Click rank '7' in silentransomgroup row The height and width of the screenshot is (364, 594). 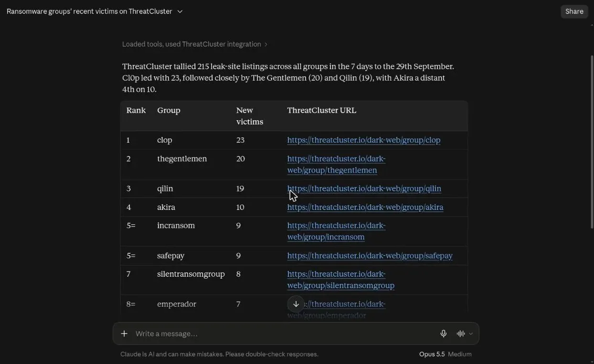coord(128,274)
